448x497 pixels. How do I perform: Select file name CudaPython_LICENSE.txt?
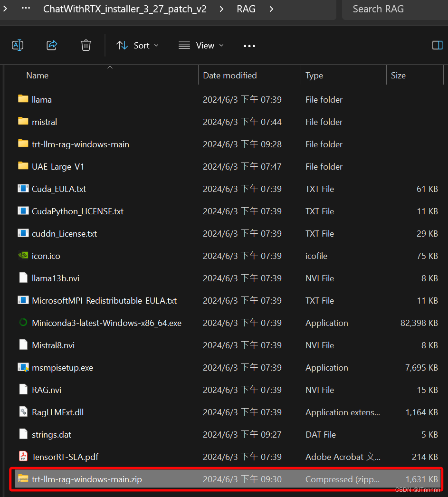[77, 211]
